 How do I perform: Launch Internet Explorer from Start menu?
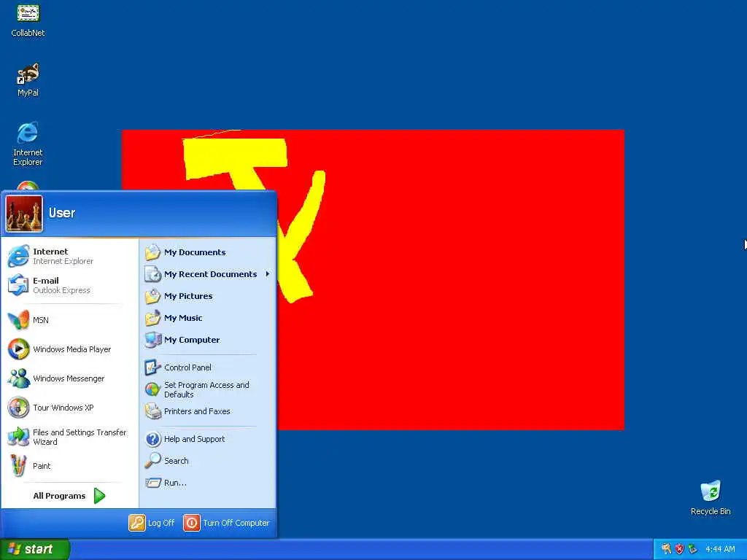69,256
